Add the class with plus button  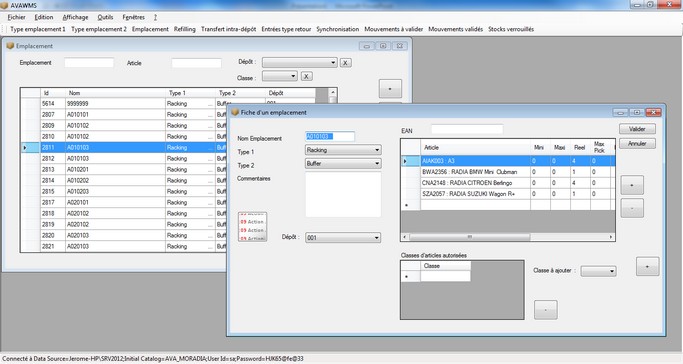click(647, 266)
